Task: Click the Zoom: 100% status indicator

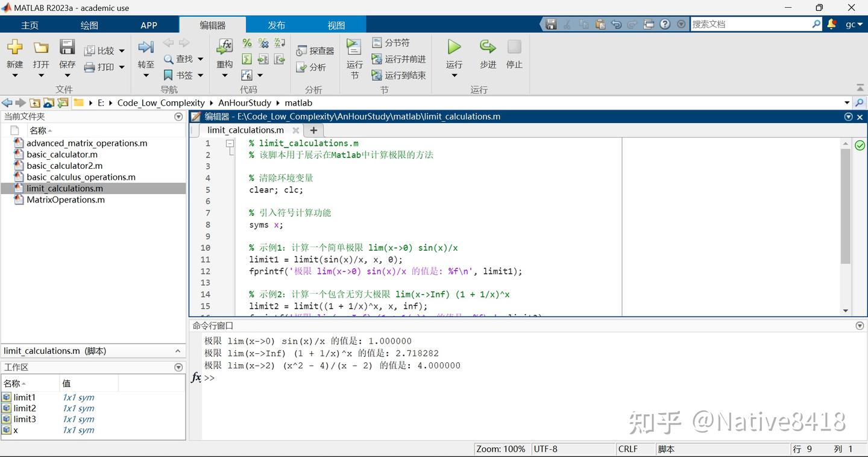Action: coord(500,449)
